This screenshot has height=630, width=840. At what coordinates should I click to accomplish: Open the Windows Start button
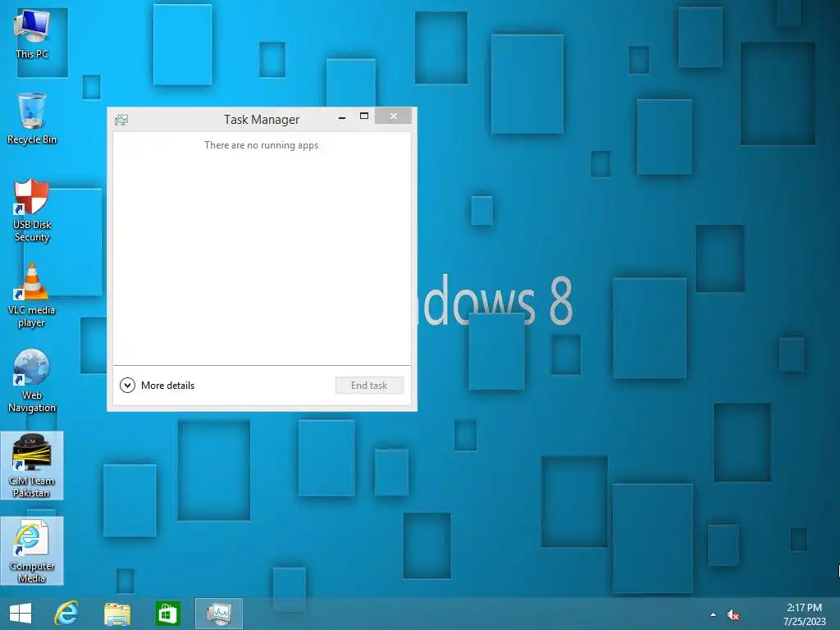click(21, 614)
